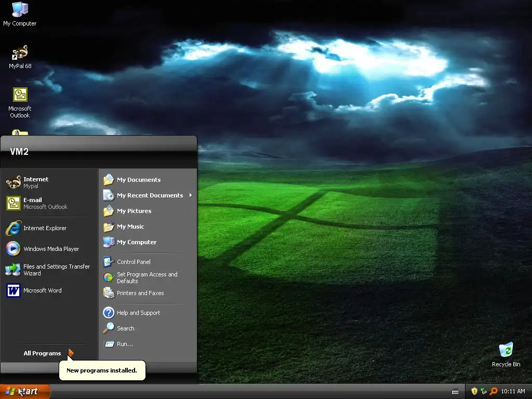Open My Pictures folder

coord(147,211)
